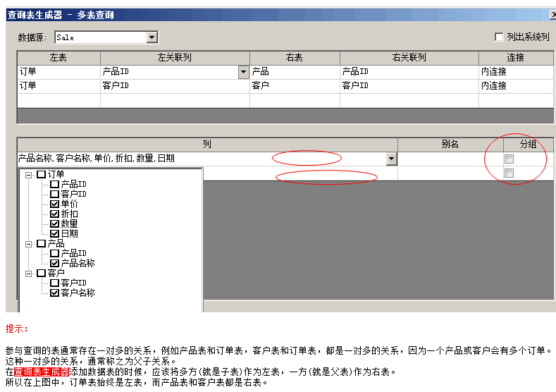
Task: Uncheck the 单价 column checkbox
Action: point(54,204)
